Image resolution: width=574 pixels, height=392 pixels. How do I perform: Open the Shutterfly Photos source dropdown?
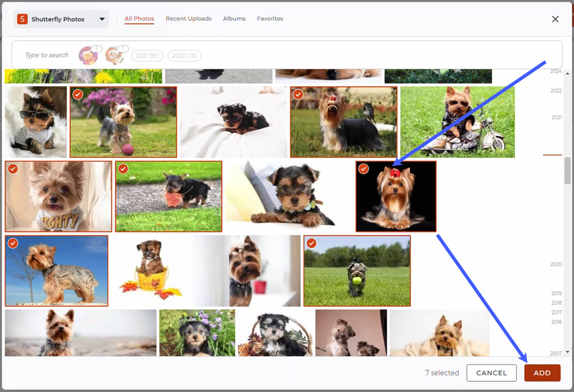point(101,19)
